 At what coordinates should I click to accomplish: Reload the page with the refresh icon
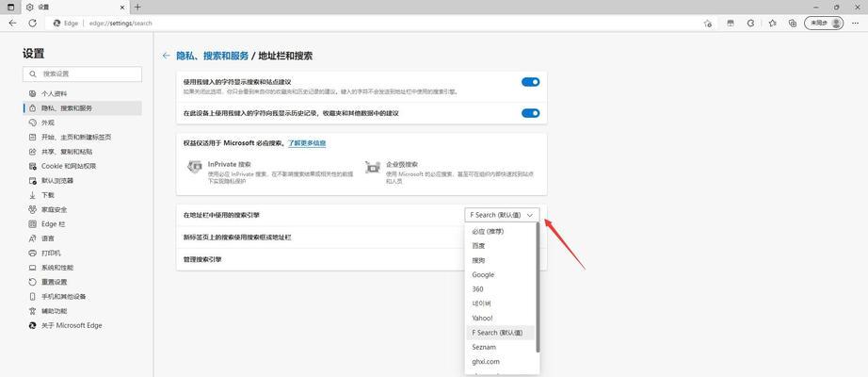pos(33,24)
